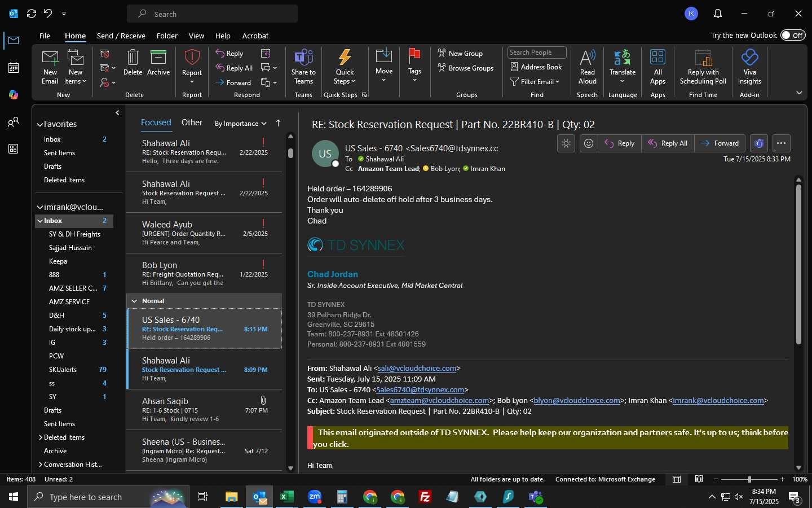Viewport: 812px width, 508px height.
Task: Collapse the Normal group in message list
Action: 134,301
